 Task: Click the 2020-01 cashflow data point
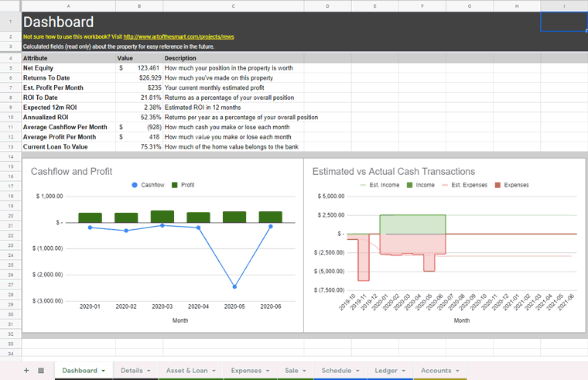point(90,228)
